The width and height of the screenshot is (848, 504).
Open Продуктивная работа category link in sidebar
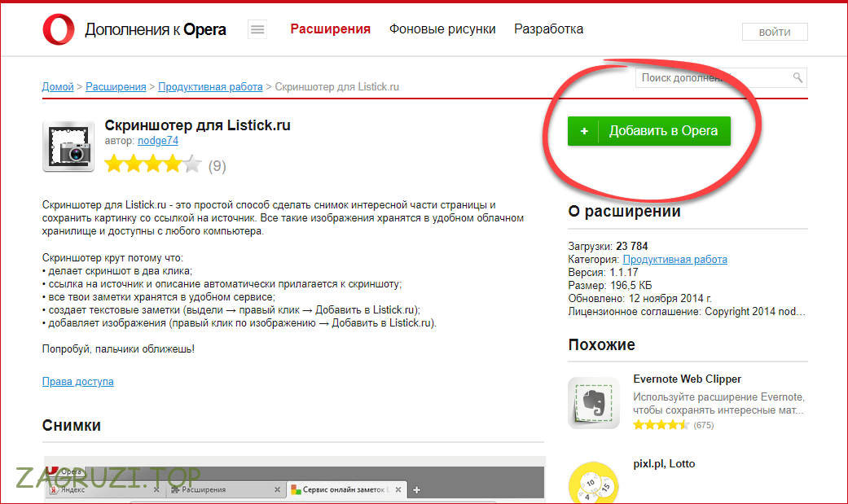click(x=675, y=260)
